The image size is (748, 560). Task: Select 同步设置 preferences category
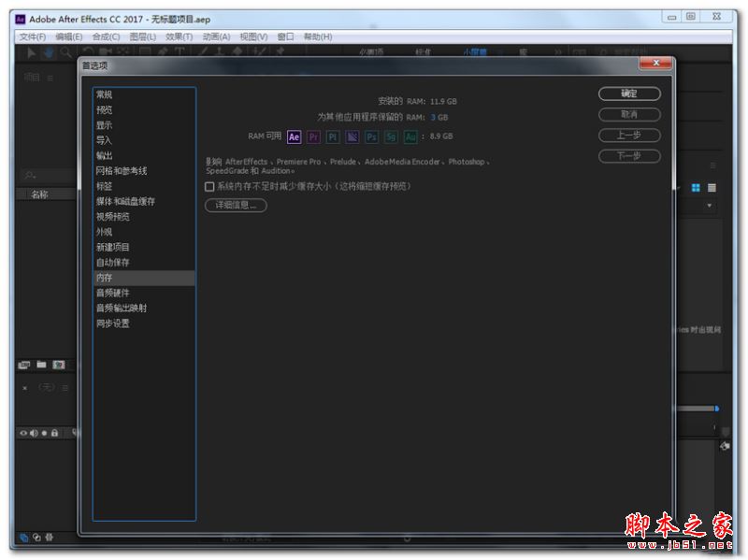(144, 323)
